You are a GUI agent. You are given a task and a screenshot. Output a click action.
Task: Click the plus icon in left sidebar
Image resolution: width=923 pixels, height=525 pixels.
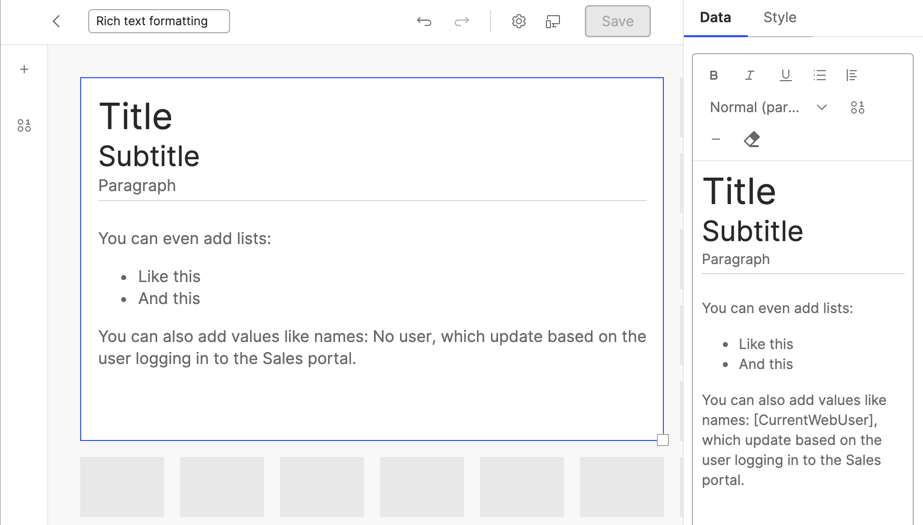coord(24,70)
